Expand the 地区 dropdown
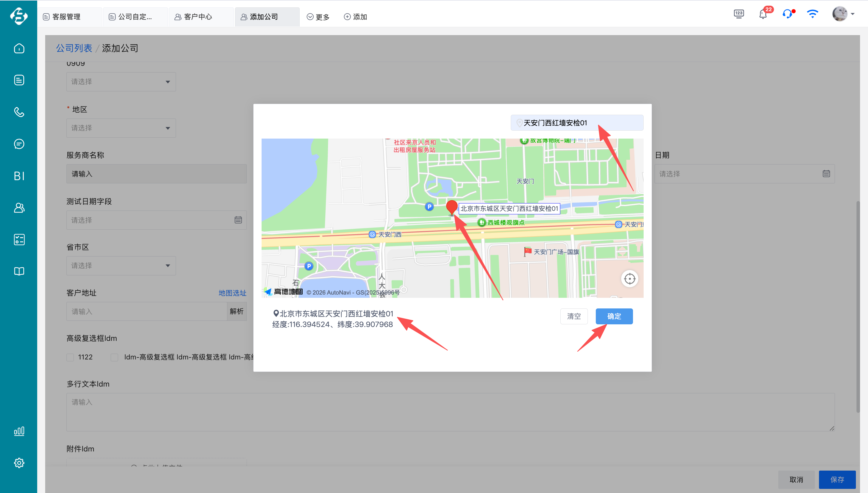Viewport: 868px width, 493px height. tap(121, 128)
